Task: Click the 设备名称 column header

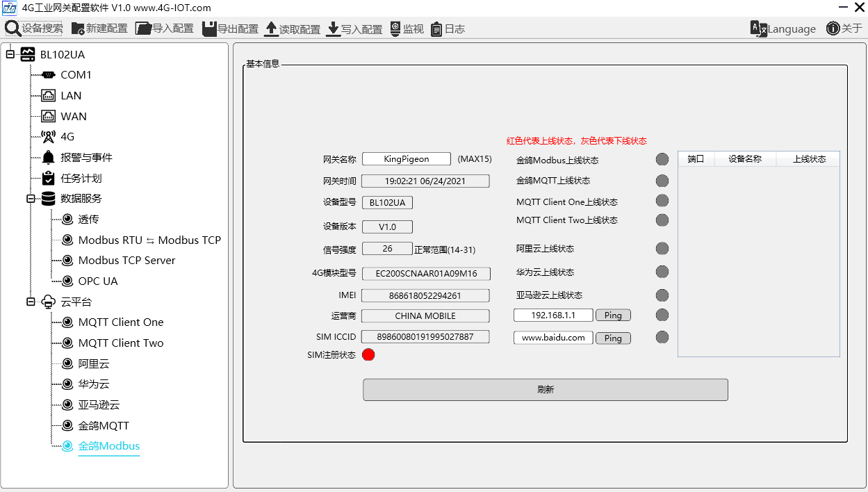Action: pyautogui.click(x=745, y=159)
